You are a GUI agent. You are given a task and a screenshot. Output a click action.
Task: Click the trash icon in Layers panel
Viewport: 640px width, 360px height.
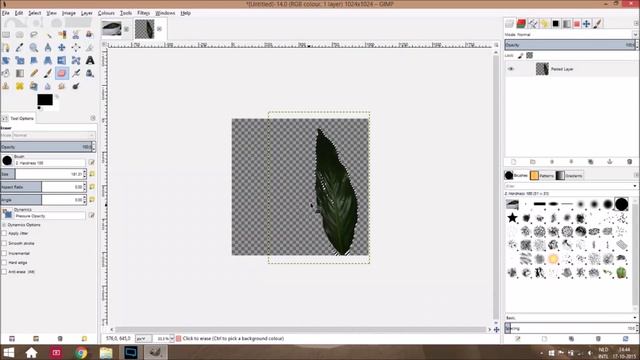tap(629, 162)
